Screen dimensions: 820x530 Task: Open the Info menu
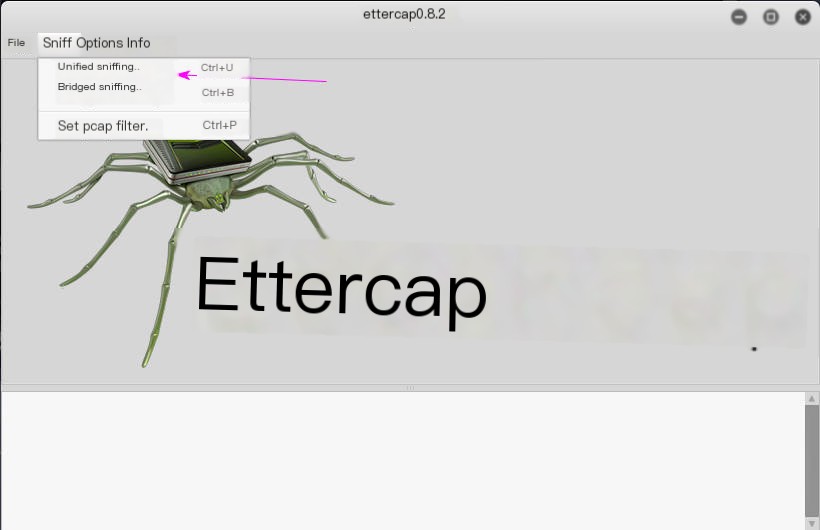click(138, 43)
